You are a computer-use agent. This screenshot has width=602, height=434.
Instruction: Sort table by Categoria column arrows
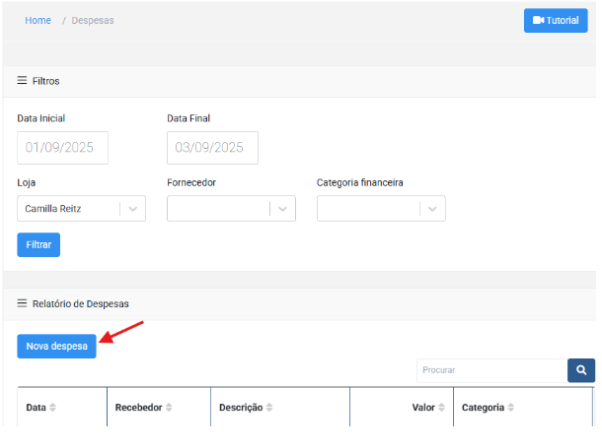pos(511,407)
